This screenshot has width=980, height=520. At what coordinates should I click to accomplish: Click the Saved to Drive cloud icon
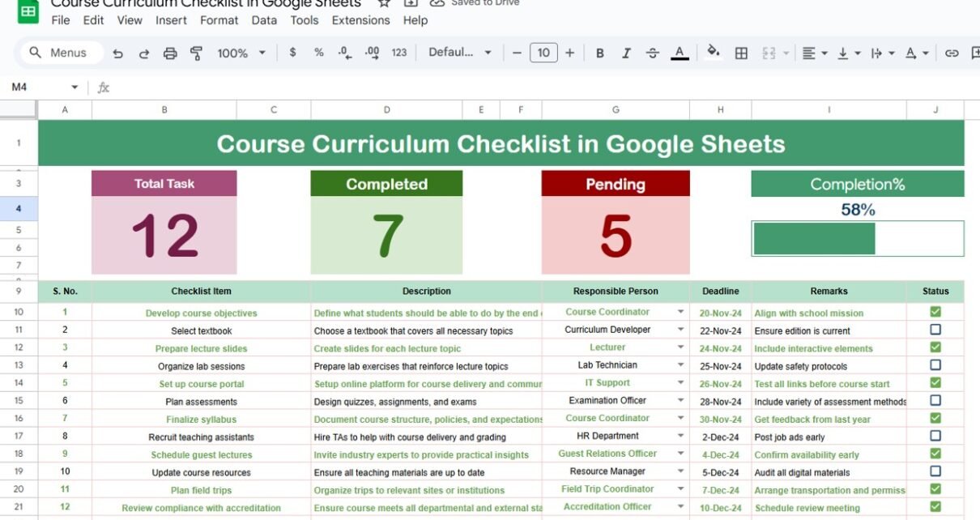click(x=437, y=3)
